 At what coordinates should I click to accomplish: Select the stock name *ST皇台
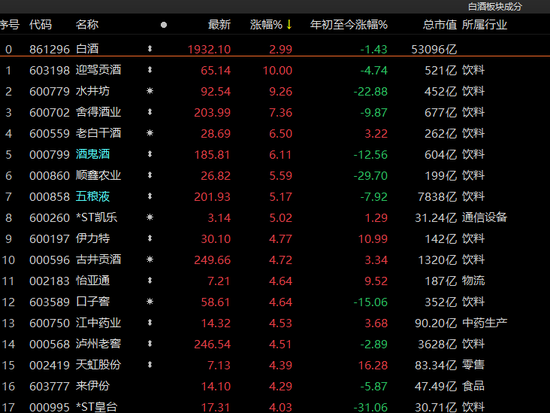click(96, 407)
